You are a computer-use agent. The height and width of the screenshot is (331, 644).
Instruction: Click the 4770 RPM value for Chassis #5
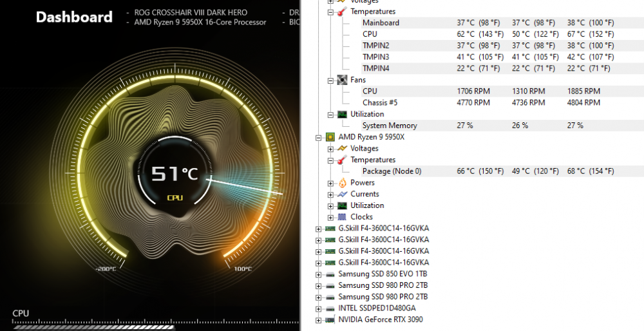[x=473, y=102]
